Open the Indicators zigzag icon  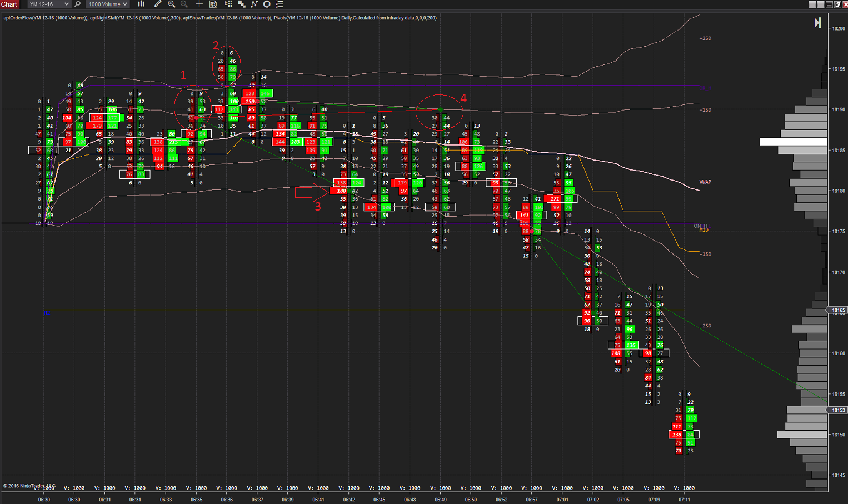(255, 4)
